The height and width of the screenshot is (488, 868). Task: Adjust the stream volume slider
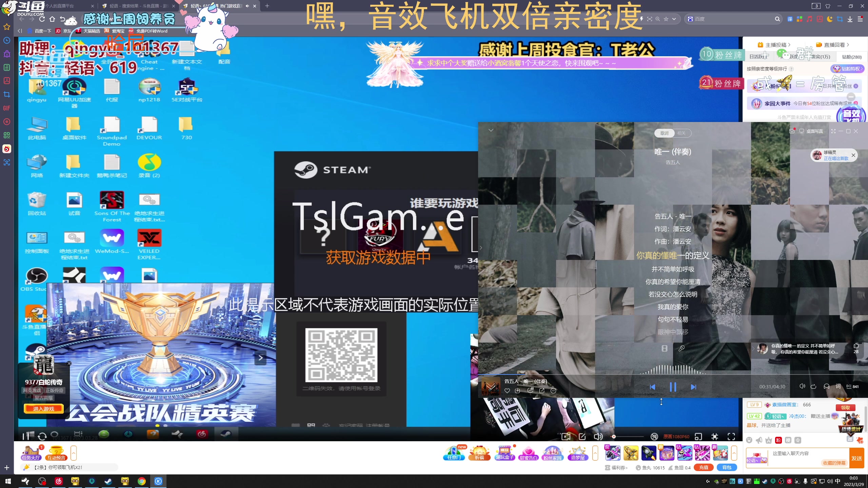[628, 436]
